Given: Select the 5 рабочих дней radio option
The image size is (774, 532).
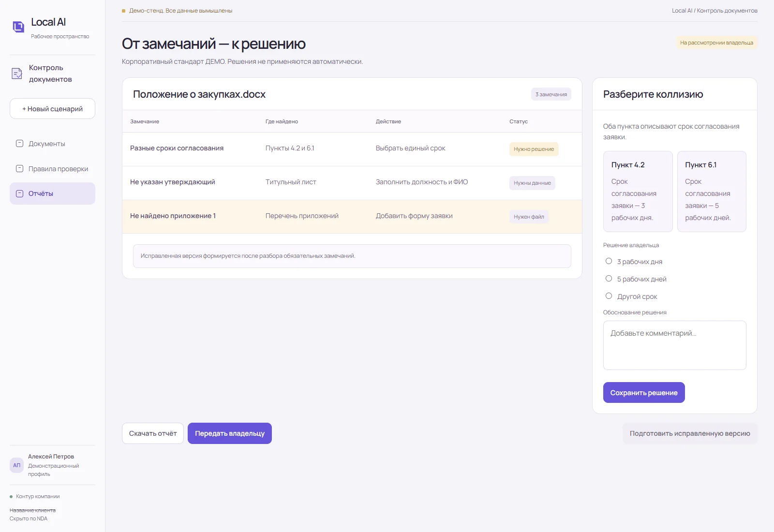Looking at the screenshot, I should [609, 279].
